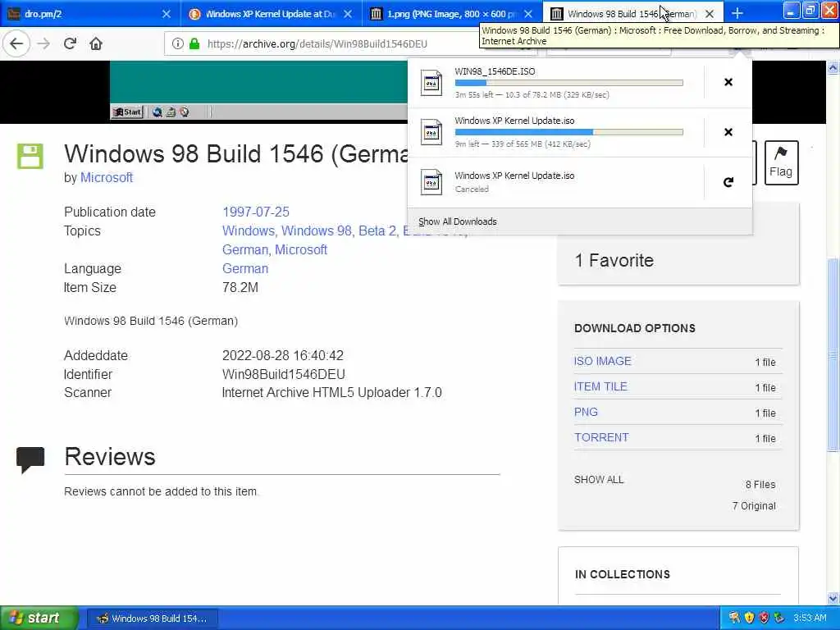The image size is (840, 630).
Task: Open the 1997-07-25 publication date link
Action: coord(256,212)
